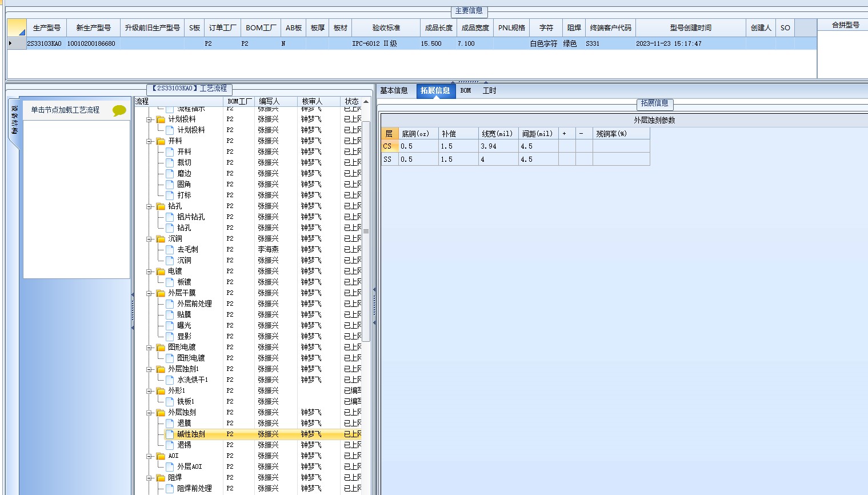Screen dimensions: 868x495
Task: Open the BOM tab
Action: [466, 91]
